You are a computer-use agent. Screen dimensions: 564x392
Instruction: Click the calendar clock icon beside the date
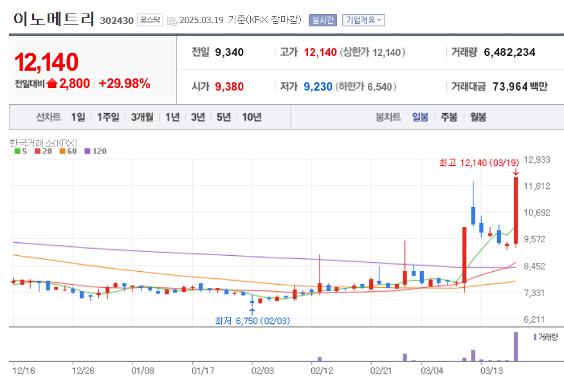coord(172,21)
